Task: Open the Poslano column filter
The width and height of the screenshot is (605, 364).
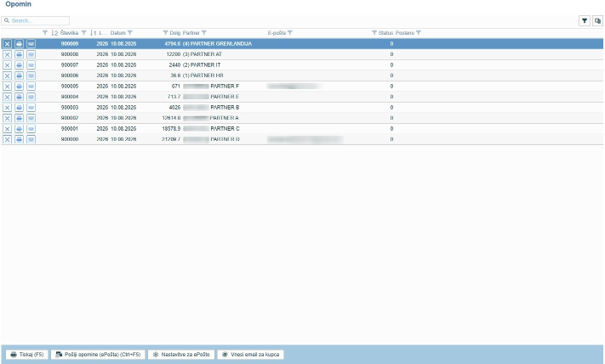Action: (419, 33)
